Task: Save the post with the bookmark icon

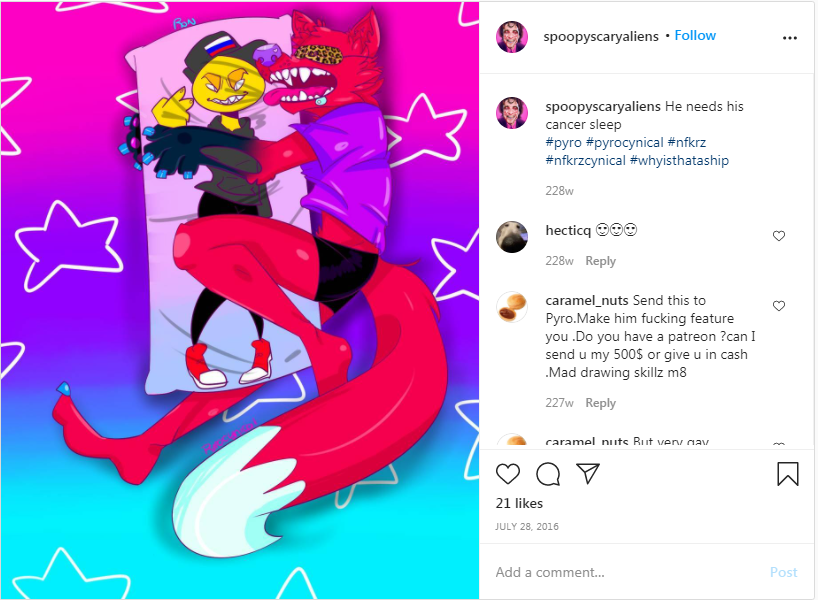Action: click(787, 474)
